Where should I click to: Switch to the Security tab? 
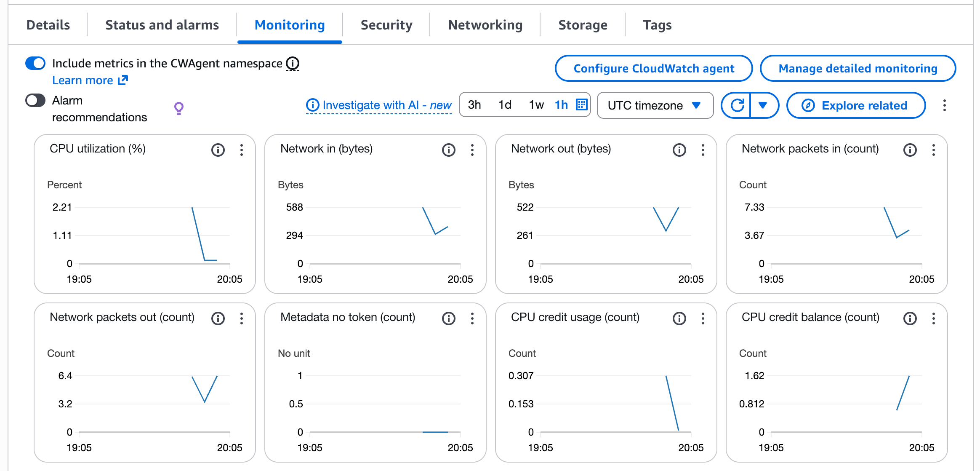tap(386, 25)
